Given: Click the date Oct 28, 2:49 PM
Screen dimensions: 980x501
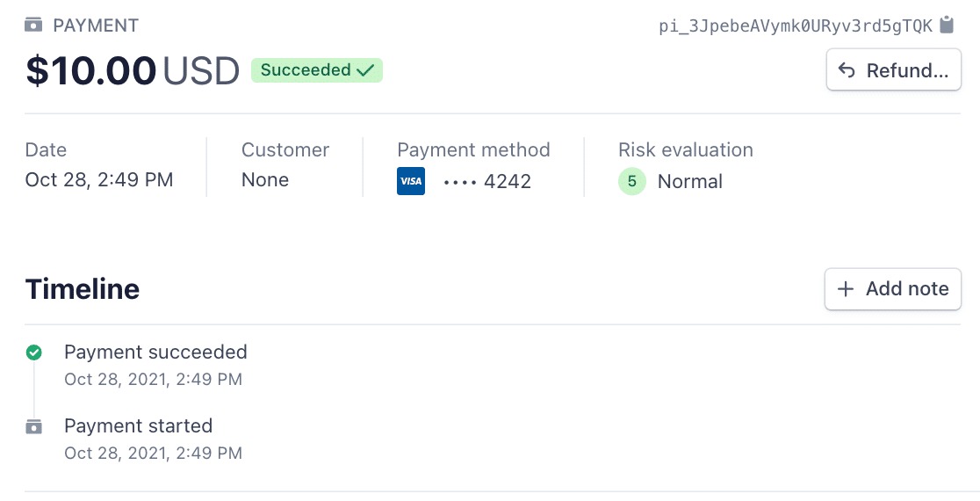Looking at the screenshot, I should [98, 179].
